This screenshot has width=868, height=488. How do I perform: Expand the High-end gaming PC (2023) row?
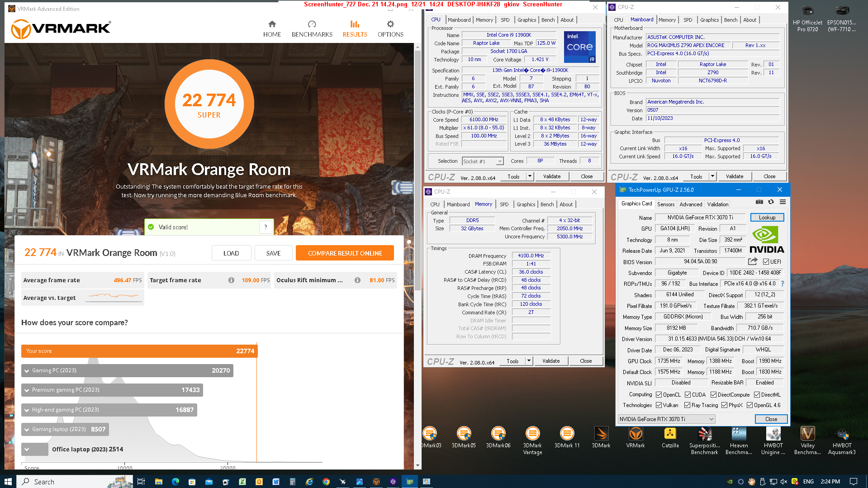[109, 410]
